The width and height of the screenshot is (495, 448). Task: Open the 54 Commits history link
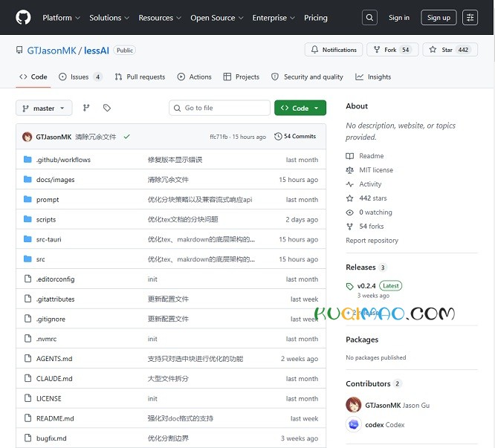[x=295, y=137]
